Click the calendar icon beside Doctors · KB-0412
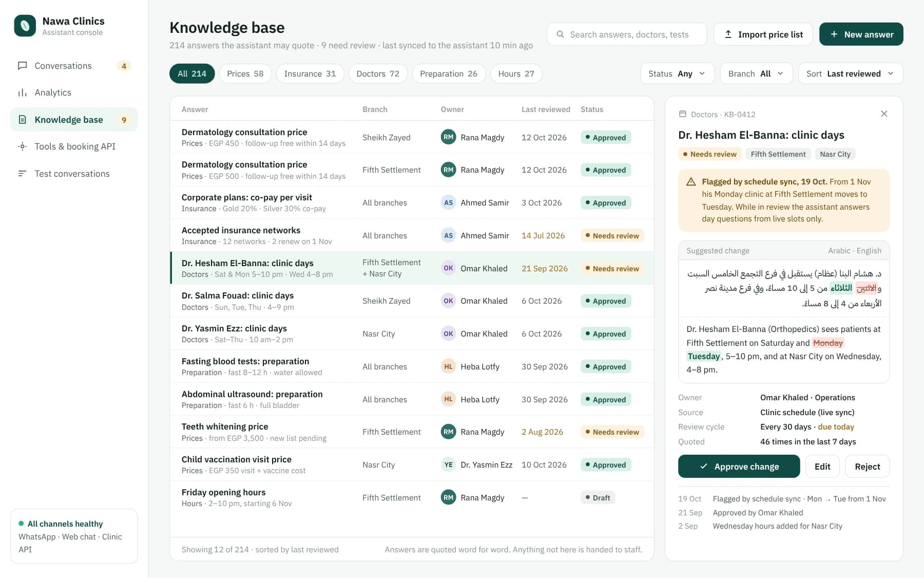Viewport: 924px width, 578px height. [683, 114]
